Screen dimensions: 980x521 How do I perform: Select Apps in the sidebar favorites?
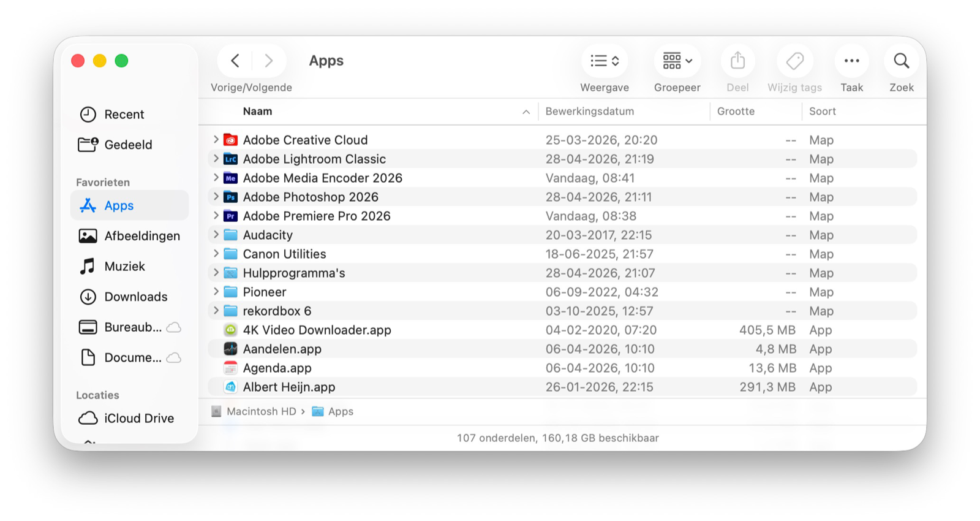pyautogui.click(x=130, y=205)
